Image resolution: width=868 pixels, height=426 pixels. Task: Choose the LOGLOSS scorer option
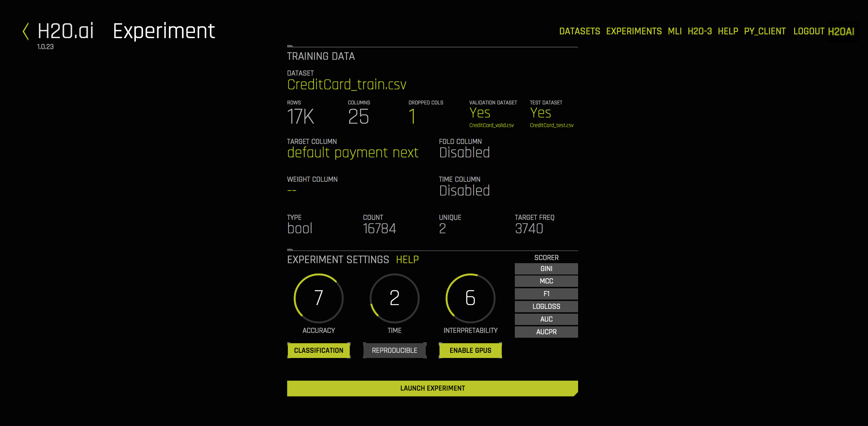(546, 306)
